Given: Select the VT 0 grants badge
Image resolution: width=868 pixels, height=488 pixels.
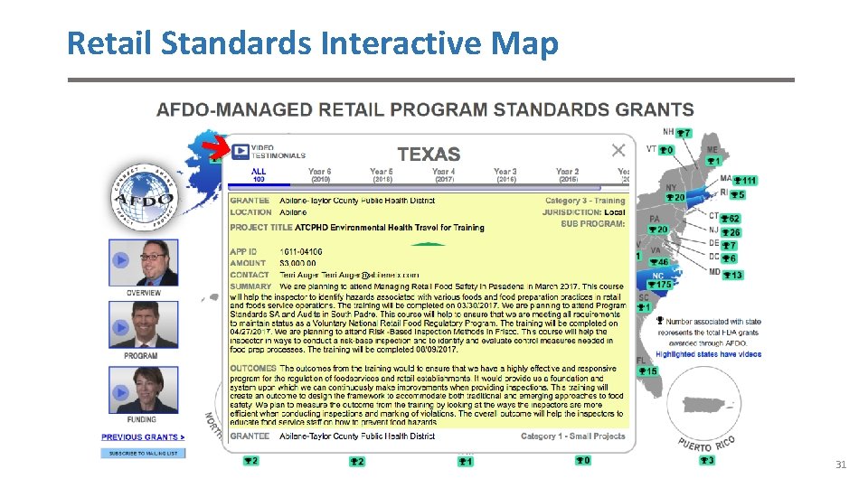Looking at the screenshot, I should coord(666,150).
